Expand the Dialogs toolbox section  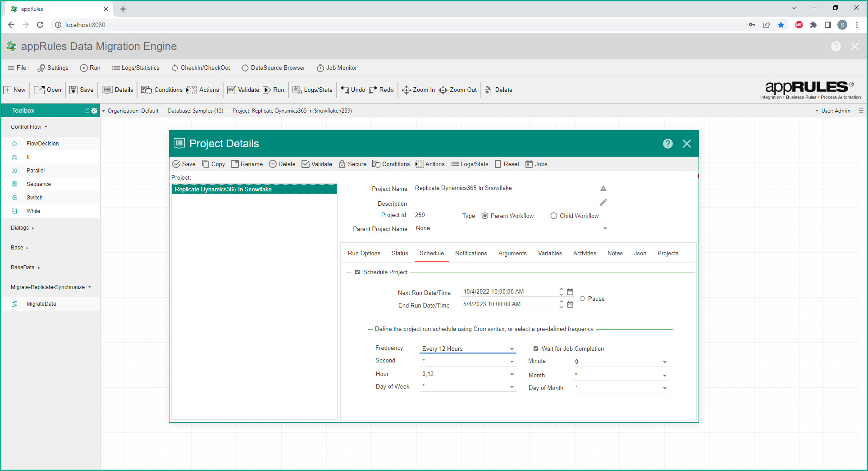point(23,228)
